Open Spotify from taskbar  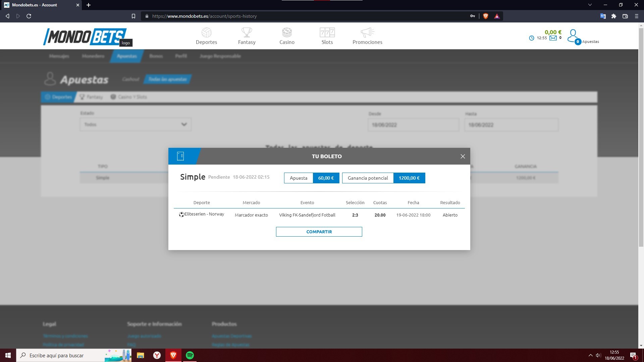[190, 355]
